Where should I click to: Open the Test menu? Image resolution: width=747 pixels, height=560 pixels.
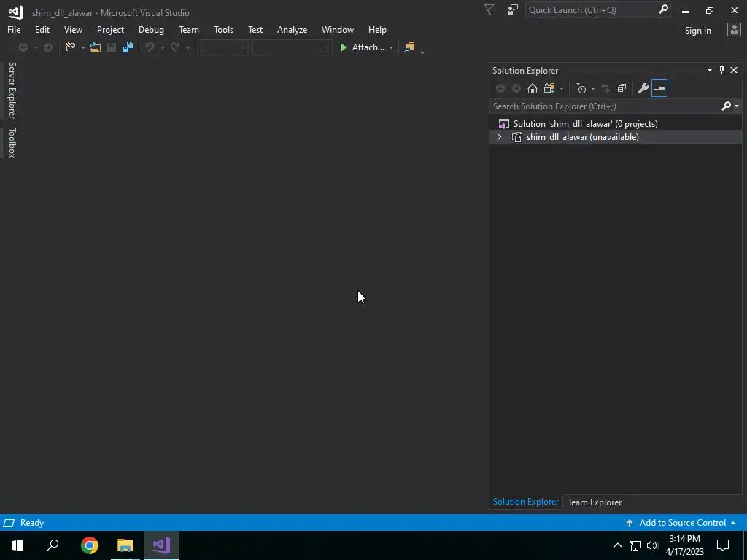(255, 30)
